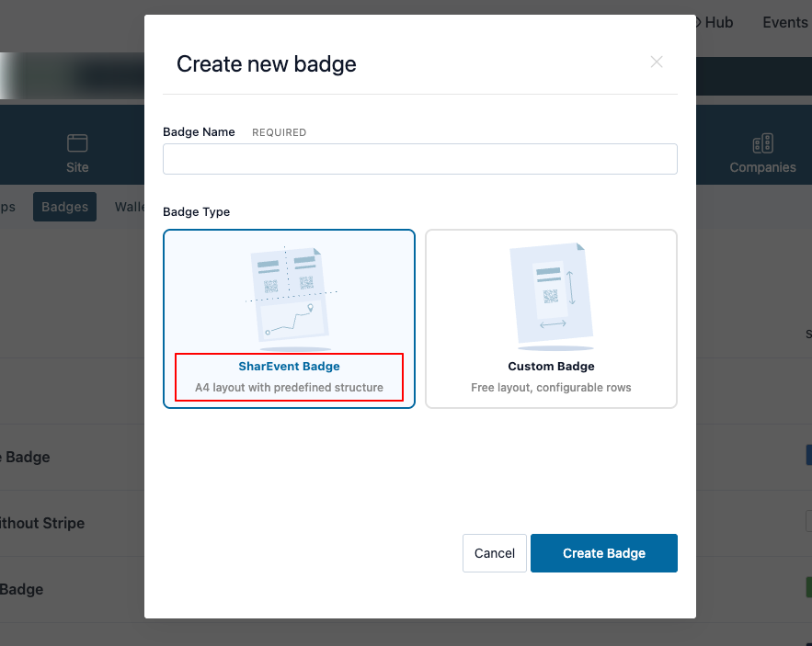Switch to the Wallet tab

pyautogui.click(x=129, y=207)
